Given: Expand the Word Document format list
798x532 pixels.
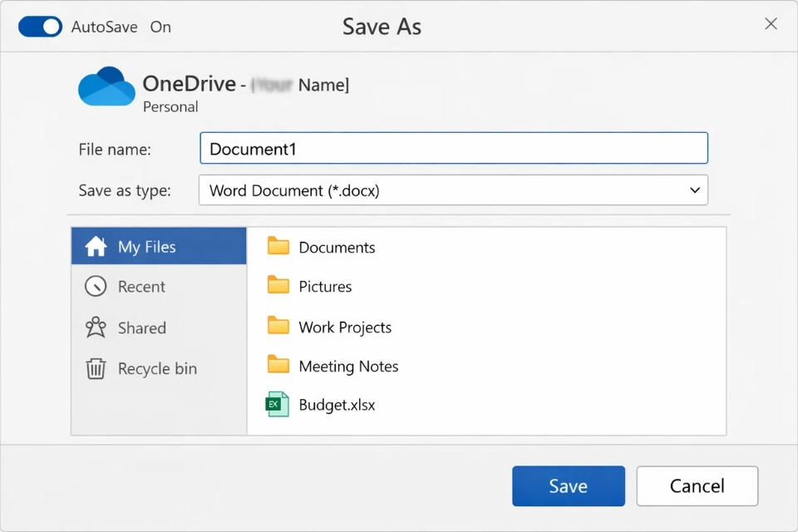Looking at the screenshot, I should (453, 190).
